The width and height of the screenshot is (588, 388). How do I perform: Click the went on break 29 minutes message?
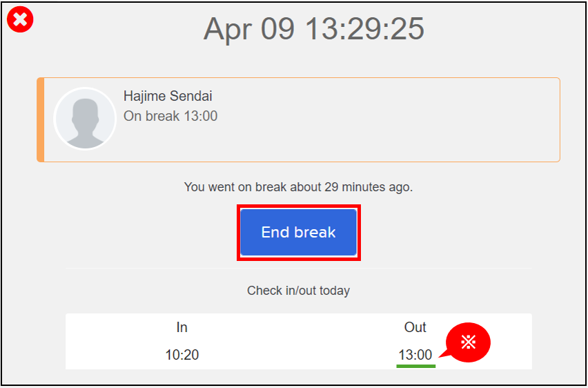pos(298,187)
